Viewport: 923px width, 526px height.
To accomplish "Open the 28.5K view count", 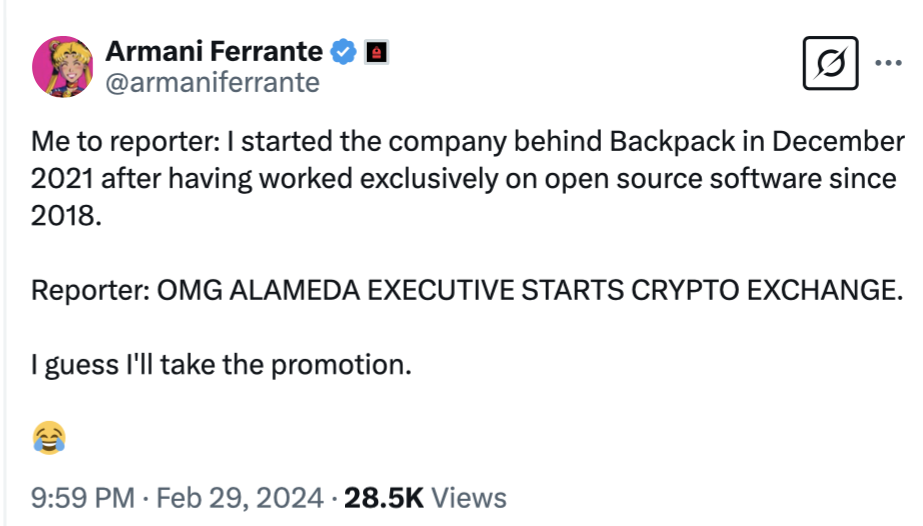I will click(384, 497).
